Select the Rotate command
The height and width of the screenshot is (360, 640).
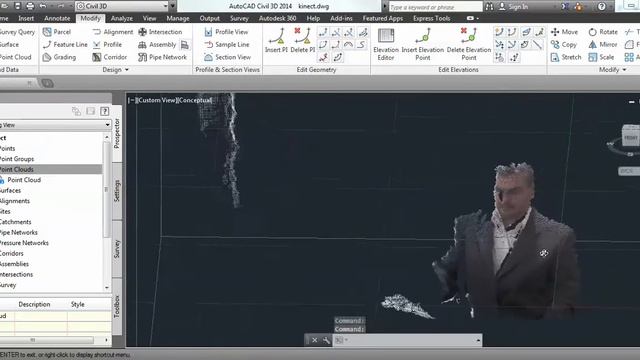pos(603,32)
